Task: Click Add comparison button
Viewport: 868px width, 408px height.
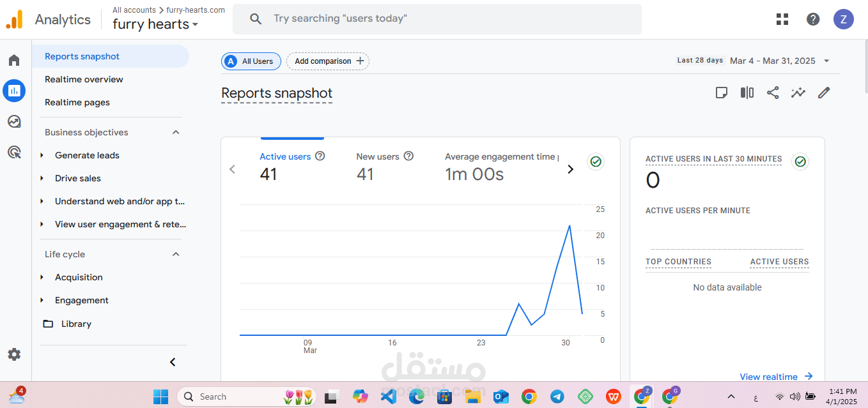Action: click(328, 61)
